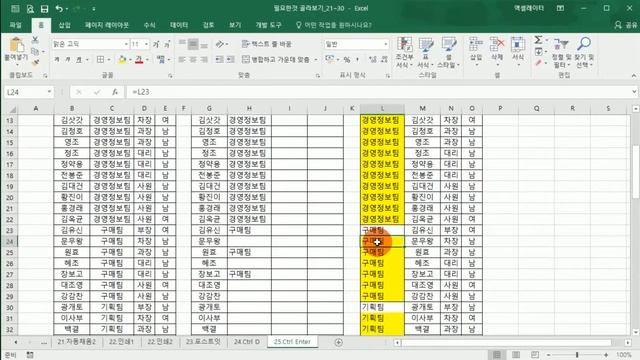Click the Insert Function fx icon
Image resolution: width=640 pixels, height=360 pixels.
115,92
